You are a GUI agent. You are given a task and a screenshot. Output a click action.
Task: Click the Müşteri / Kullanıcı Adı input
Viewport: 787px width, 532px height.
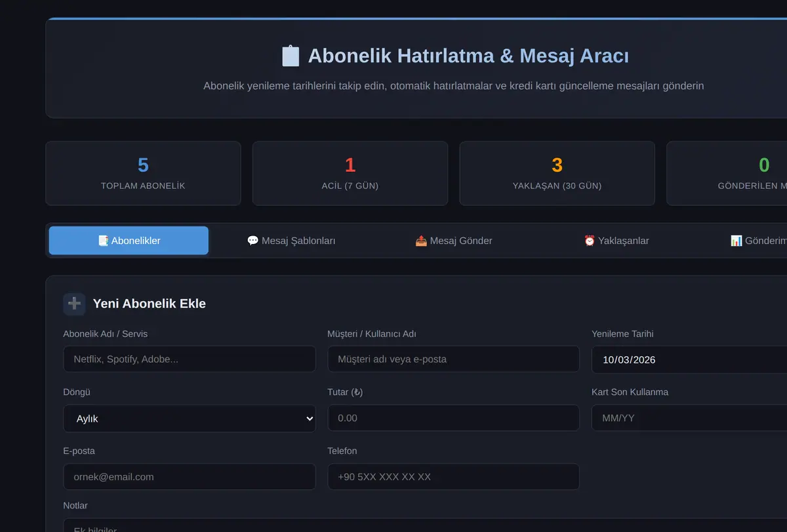point(454,359)
